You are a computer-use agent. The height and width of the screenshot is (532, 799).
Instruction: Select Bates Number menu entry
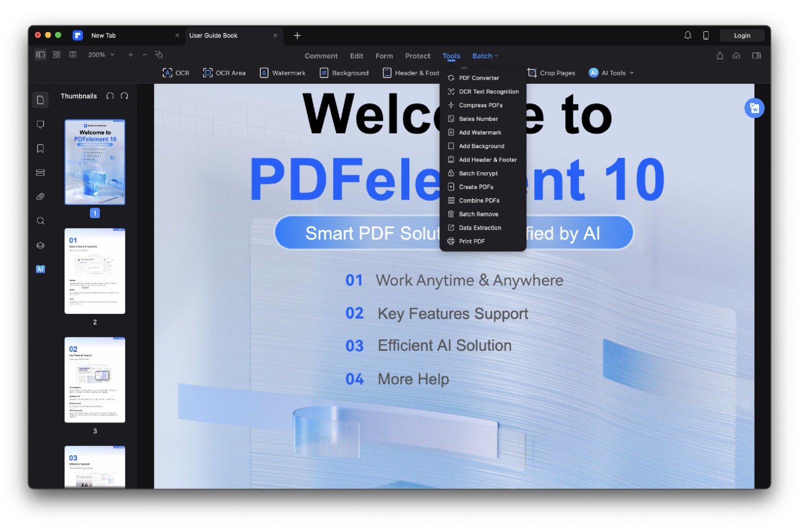point(483,119)
